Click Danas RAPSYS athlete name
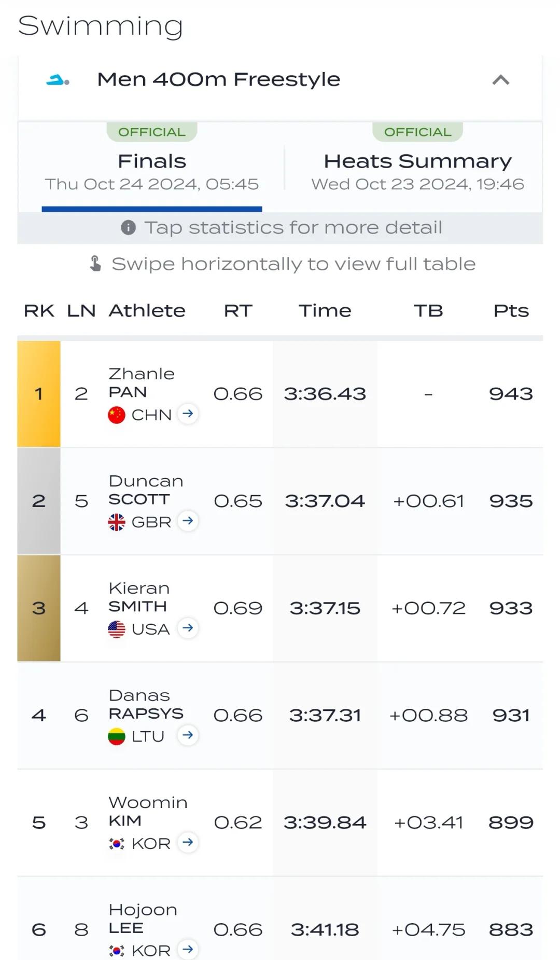Screen dimensions: 560x960 point(146,704)
